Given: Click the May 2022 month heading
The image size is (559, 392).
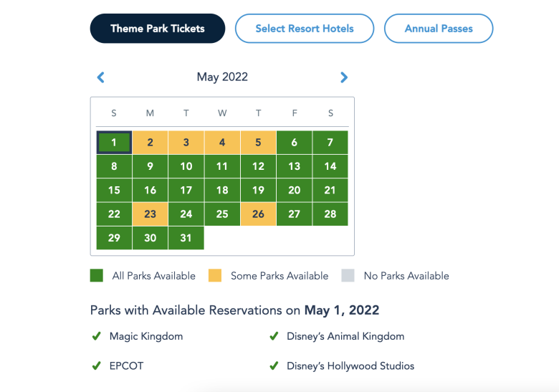Looking at the screenshot, I should [222, 77].
